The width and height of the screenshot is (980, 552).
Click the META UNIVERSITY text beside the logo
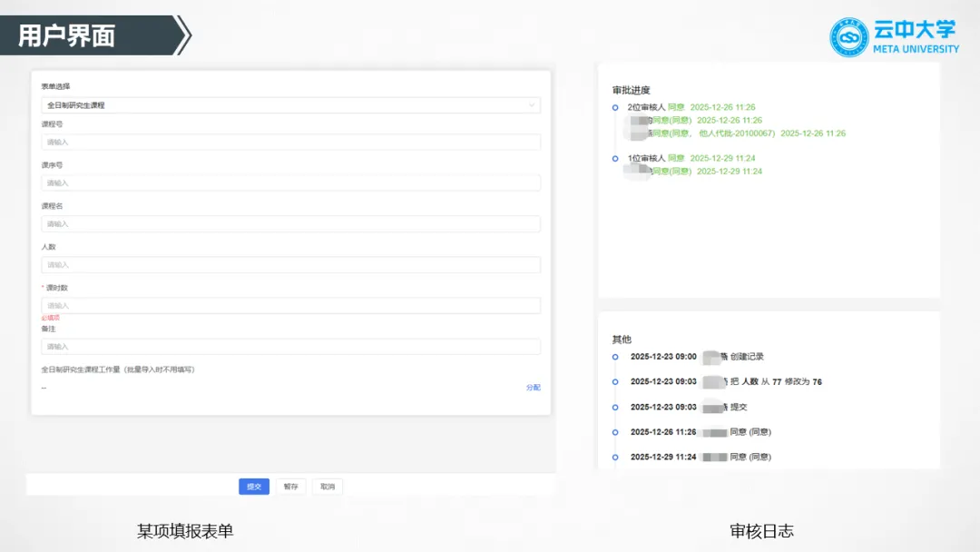[916, 49]
